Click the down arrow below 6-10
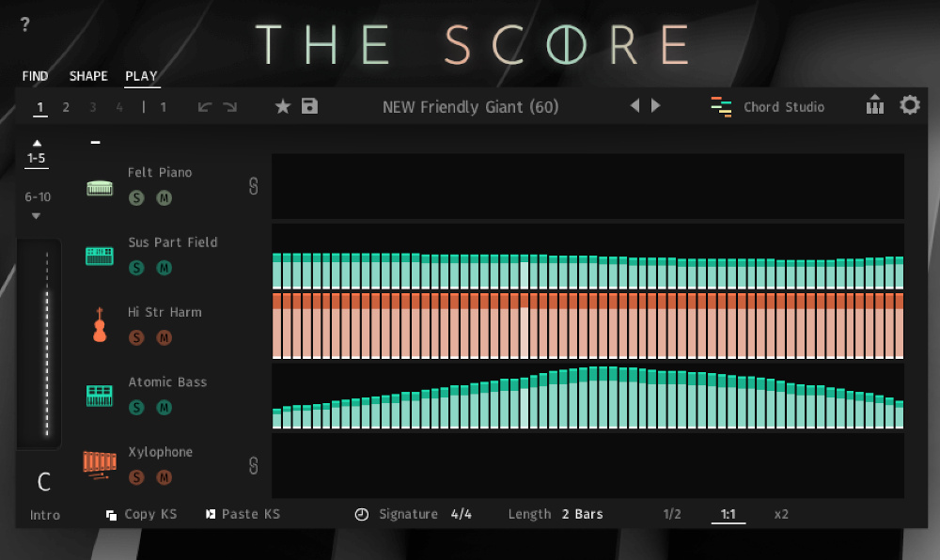The width and height of the screenshot is (940, 560). click(x=36, y=216)
